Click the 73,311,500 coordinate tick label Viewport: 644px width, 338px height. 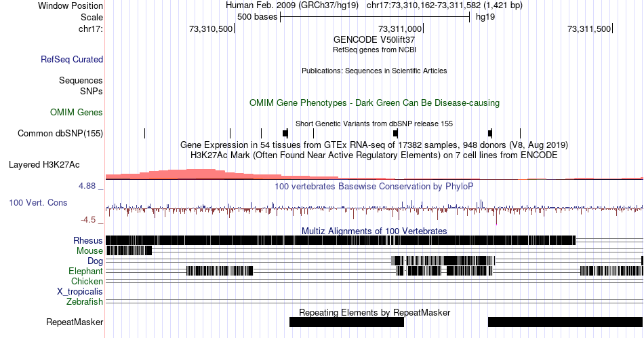pyautogui.click(x=589, y=29)
